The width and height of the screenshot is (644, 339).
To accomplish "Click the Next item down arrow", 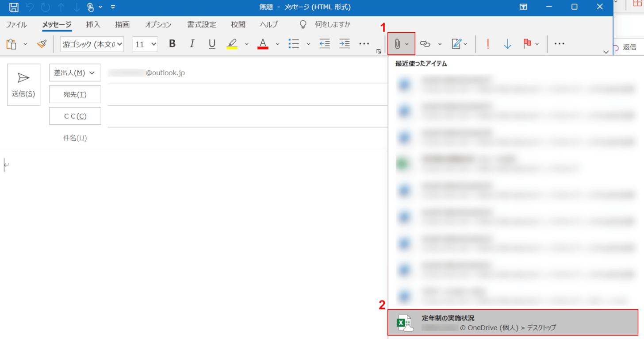I will pyautogui.click(x=76, y=7).
